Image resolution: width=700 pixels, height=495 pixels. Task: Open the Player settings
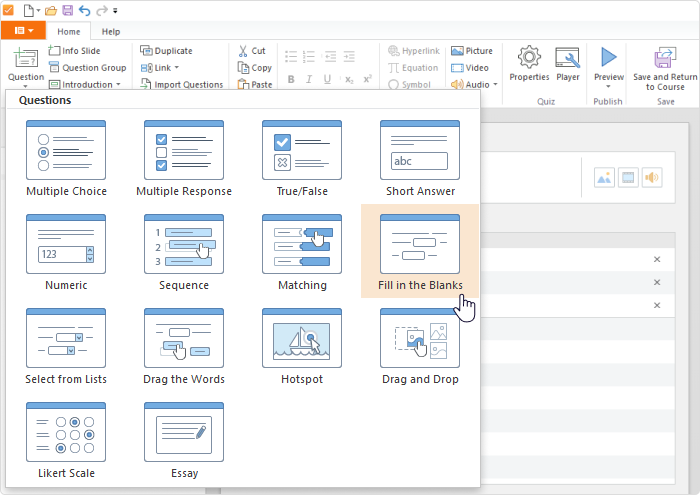click(567, 64)
